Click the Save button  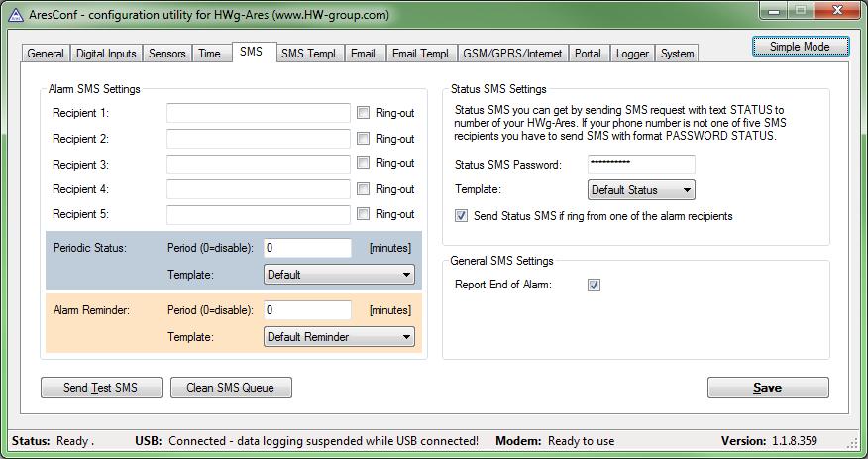pyautogui.click(x=768, y=387)
